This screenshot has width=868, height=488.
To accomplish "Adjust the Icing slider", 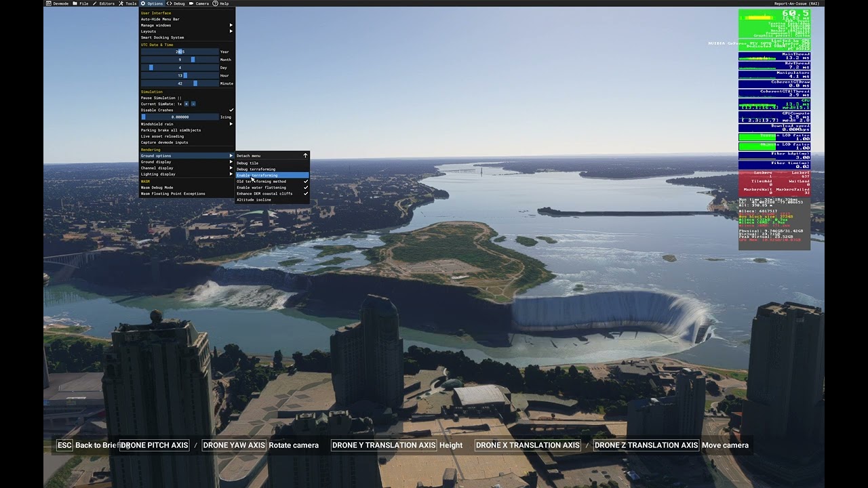I will [x=180, y=117].
